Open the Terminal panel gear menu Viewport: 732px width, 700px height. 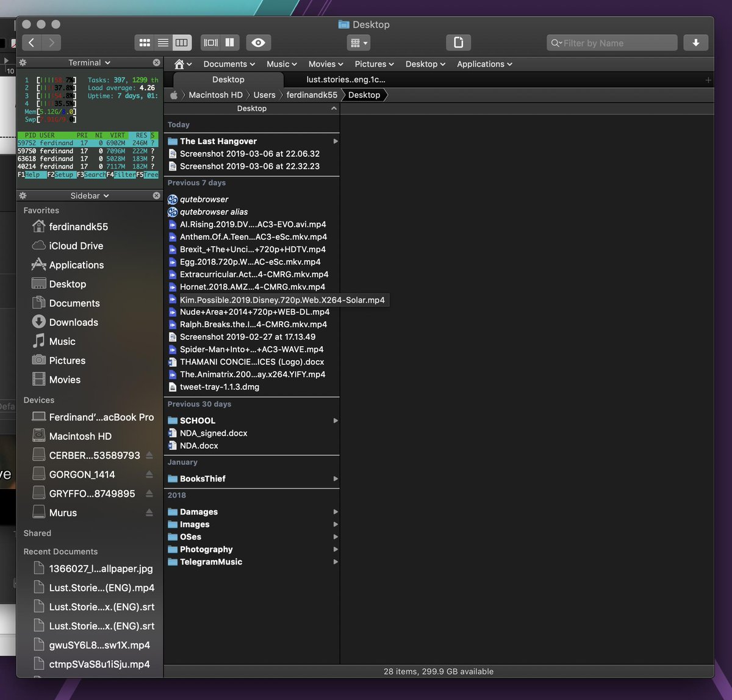coord(23,63)
